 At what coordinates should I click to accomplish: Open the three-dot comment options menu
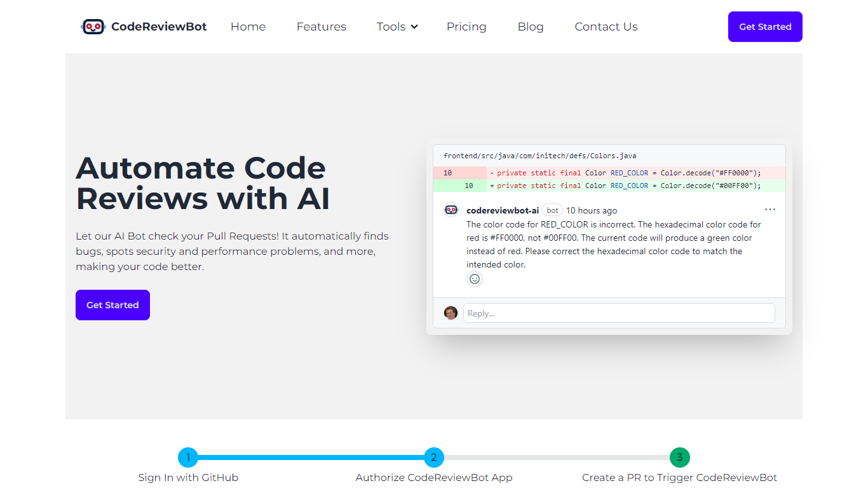click(x=770, y=209)
